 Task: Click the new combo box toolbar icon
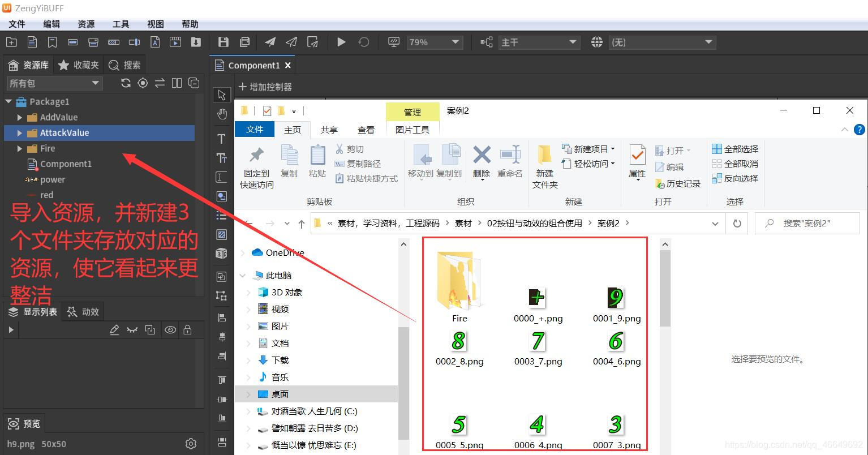pyautogui.click(x=93, y=42)
